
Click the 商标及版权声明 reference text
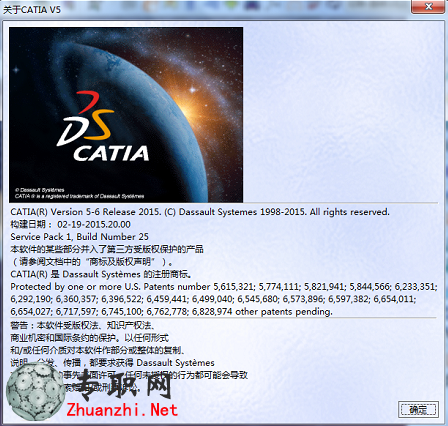[122, 262]
